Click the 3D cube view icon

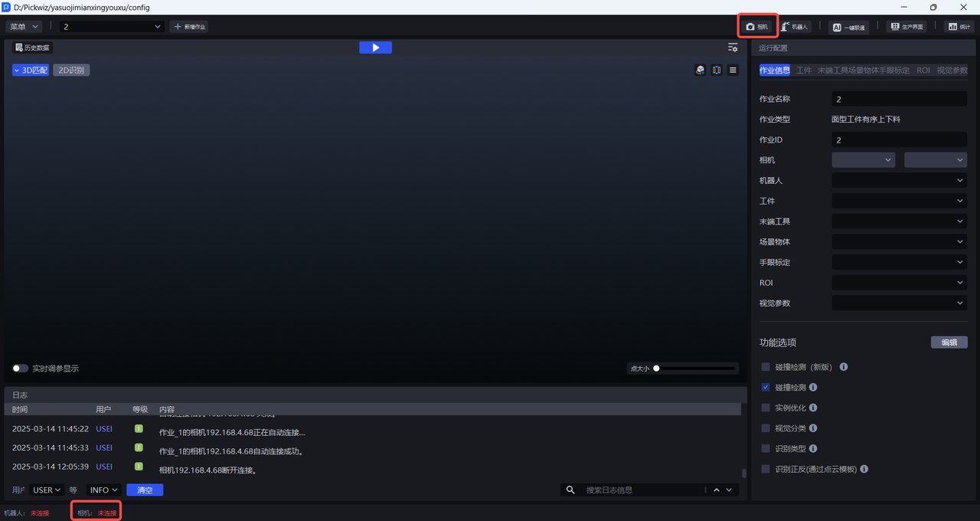700,70
